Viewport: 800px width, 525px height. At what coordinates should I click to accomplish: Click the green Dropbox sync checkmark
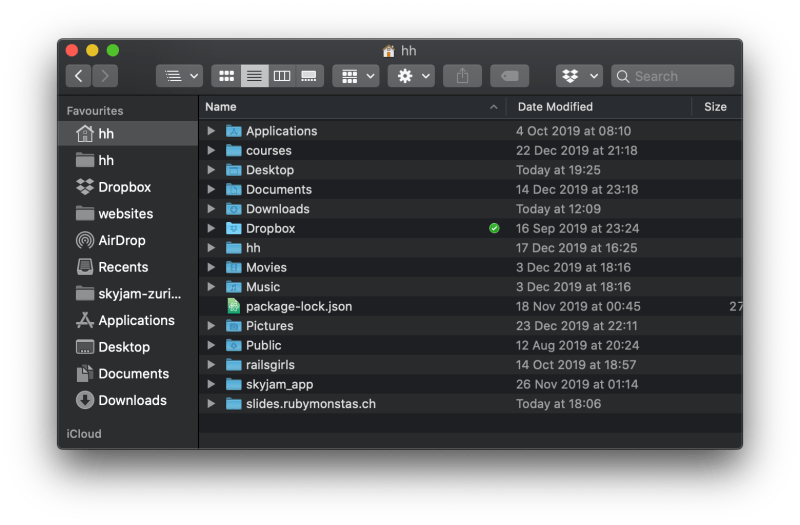pos(494,228)
